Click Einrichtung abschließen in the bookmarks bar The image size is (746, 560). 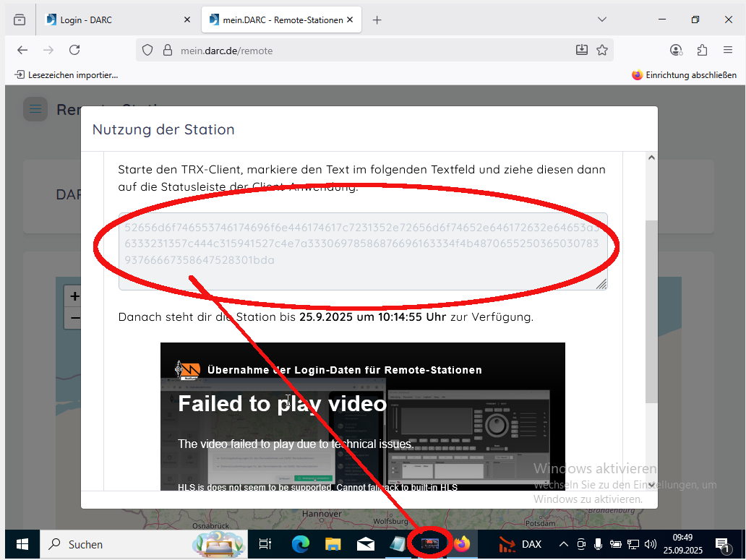coord(684,74)
